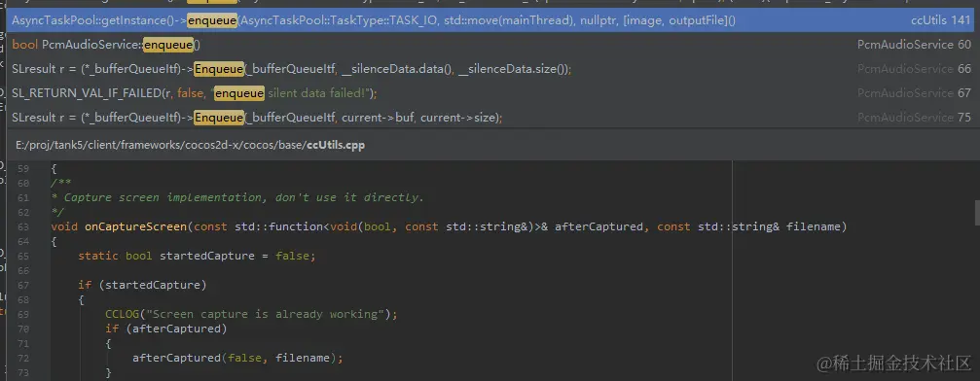Click the 'PcmAudioService 66' location label
980x381 pixels.
[915, 69]
